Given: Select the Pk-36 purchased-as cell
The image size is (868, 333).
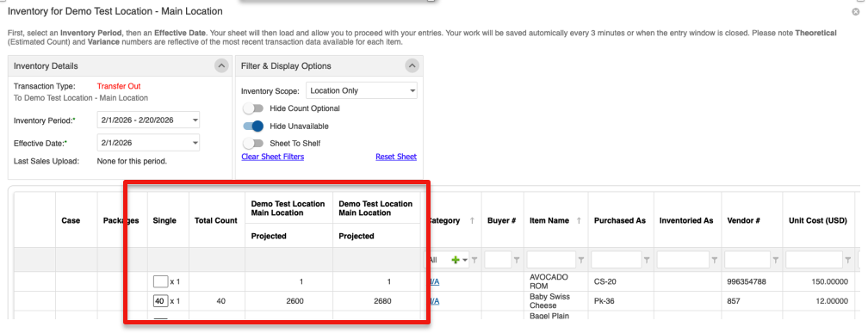Looking at the screenshot, I should click(621, 301).
